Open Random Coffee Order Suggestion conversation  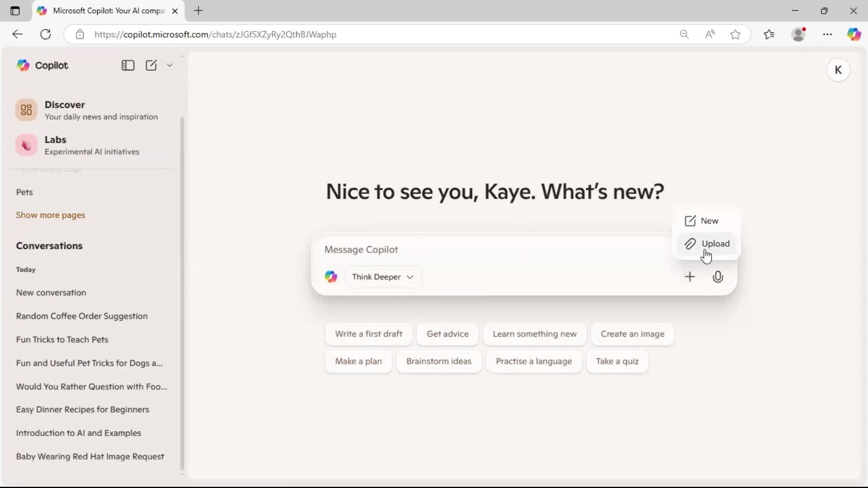pos(82,316)
